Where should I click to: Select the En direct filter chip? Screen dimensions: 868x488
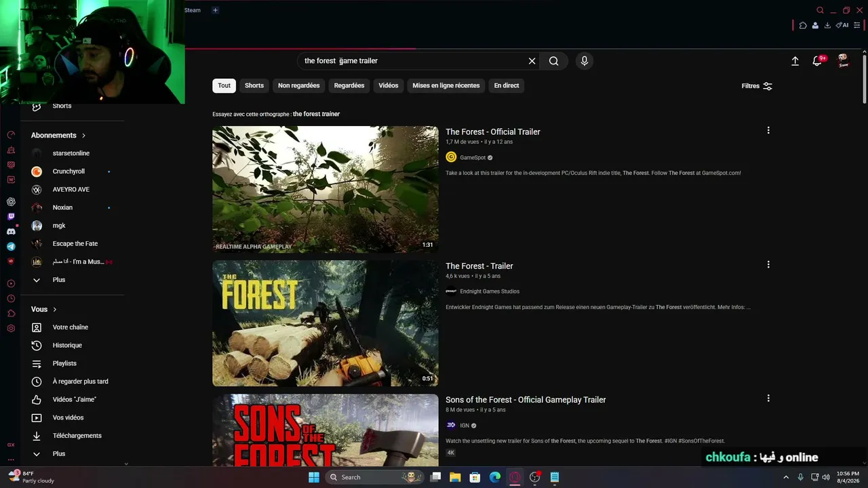(x=507, y=85)
